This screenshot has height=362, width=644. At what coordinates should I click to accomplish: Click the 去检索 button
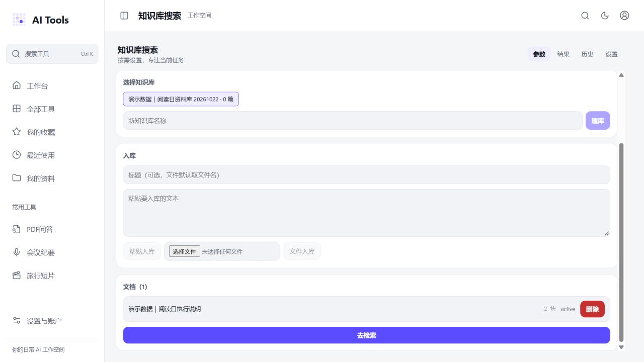click(366, 335)
